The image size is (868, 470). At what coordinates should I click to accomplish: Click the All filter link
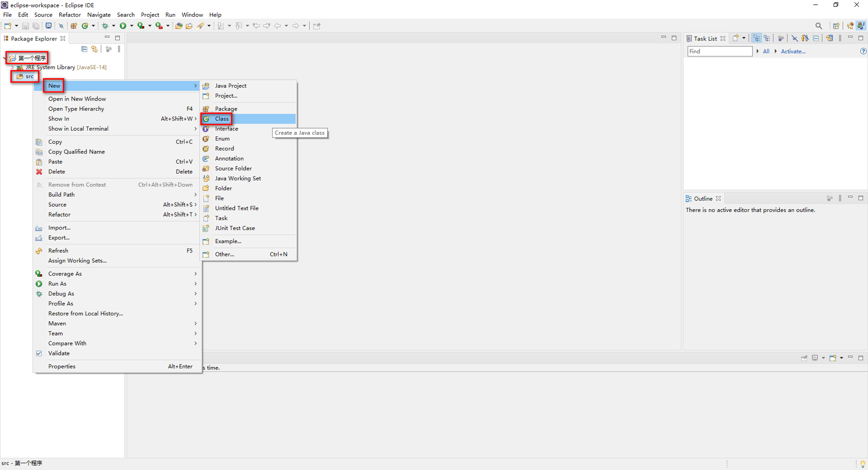click(x=766, y=51)
